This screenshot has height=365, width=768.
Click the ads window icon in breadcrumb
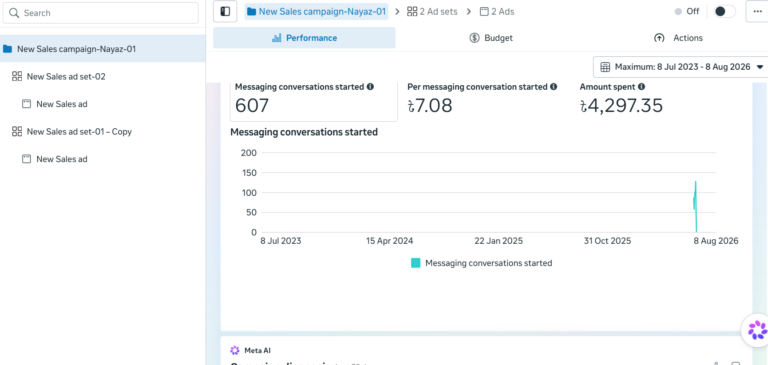point(484,11)
